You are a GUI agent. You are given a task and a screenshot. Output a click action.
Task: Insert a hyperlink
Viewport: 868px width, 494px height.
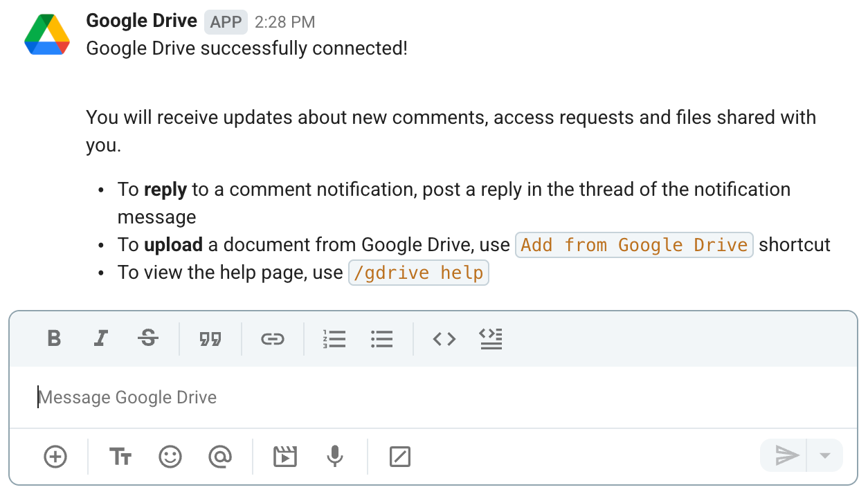click(x=273, y=338)
